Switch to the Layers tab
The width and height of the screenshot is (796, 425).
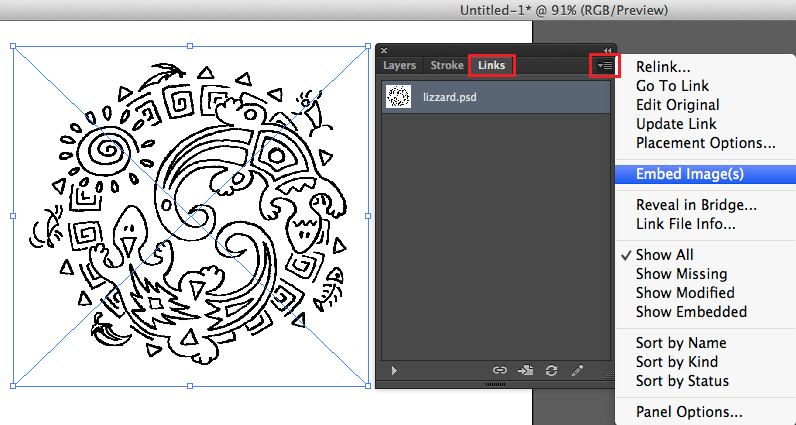[400, 66]
